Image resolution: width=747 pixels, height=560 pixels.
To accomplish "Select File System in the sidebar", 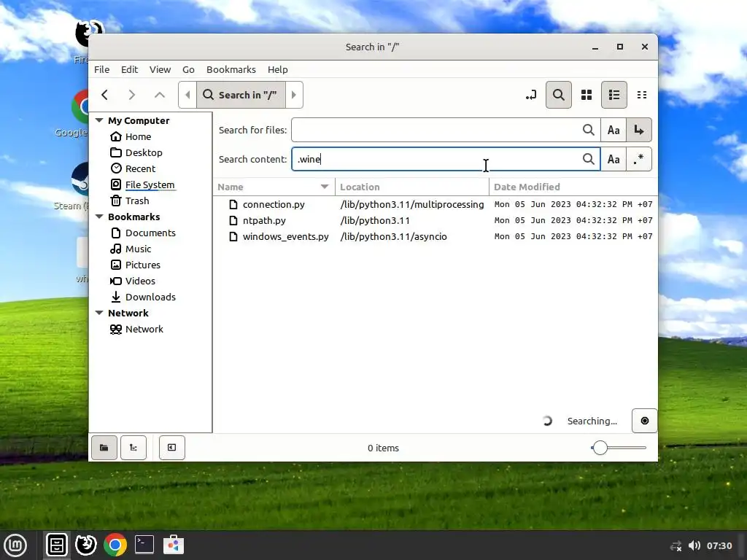I will [x=150, y=184].
